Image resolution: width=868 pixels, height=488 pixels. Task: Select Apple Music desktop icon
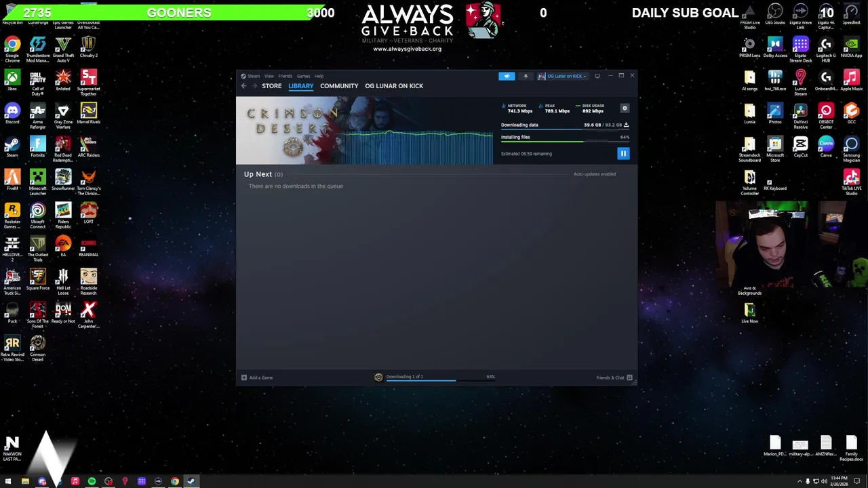851,81
